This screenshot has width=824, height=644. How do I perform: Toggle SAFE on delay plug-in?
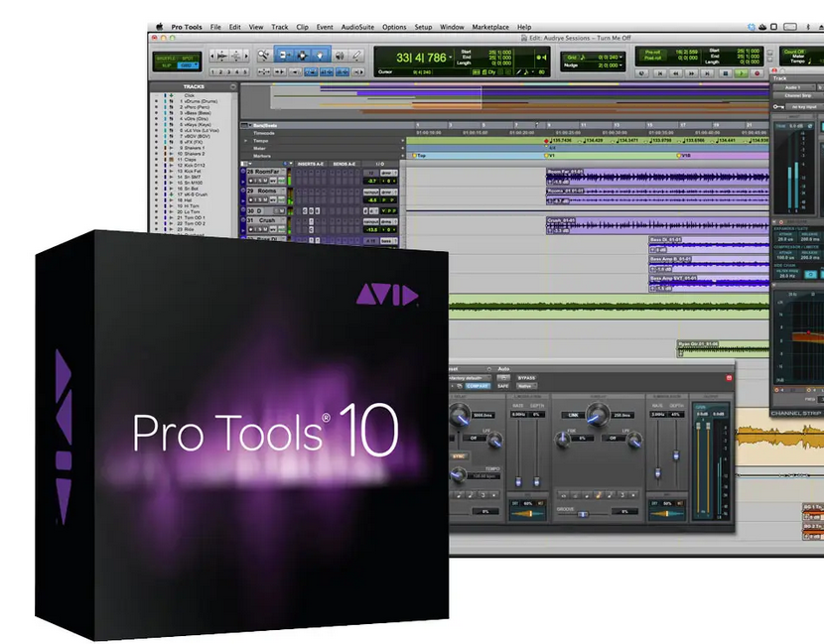click(503, 386)
